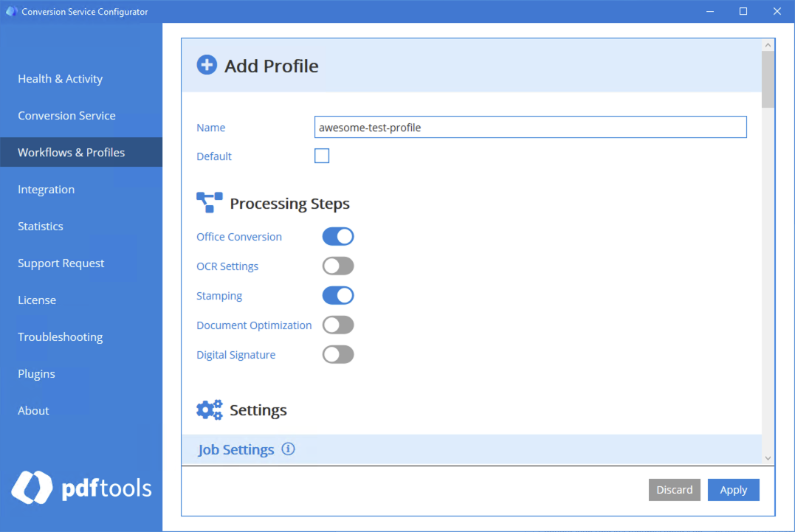This screenshot has height=532, width=795.
Task: Enable Document Optimization
Action: tap(337, 325)
